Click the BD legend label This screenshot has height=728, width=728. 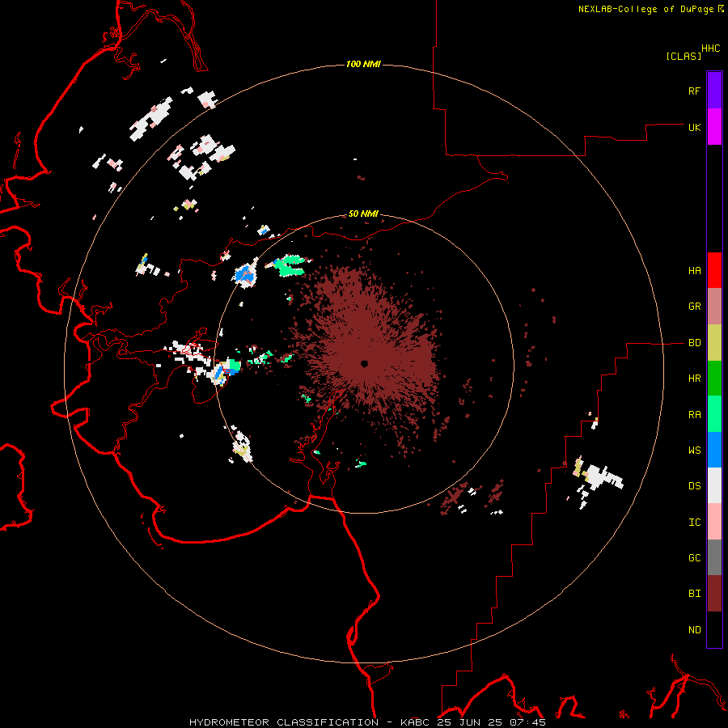click(x=695, y=343)
